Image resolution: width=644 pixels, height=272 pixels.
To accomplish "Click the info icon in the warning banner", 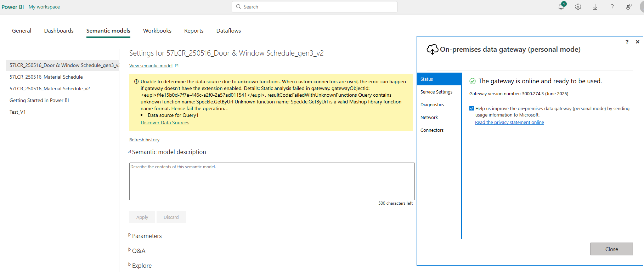I will [136, 81].
